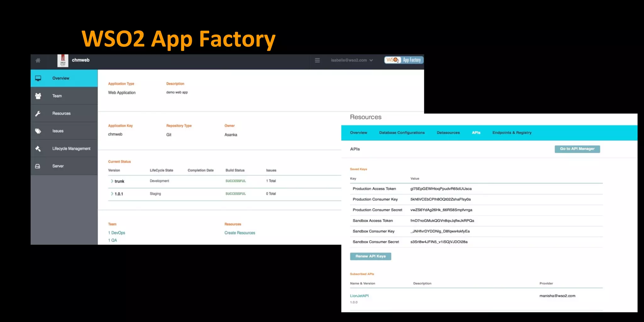Open the LionJetAPI subscribed API link
644x322 pixels.
(359, 296)
